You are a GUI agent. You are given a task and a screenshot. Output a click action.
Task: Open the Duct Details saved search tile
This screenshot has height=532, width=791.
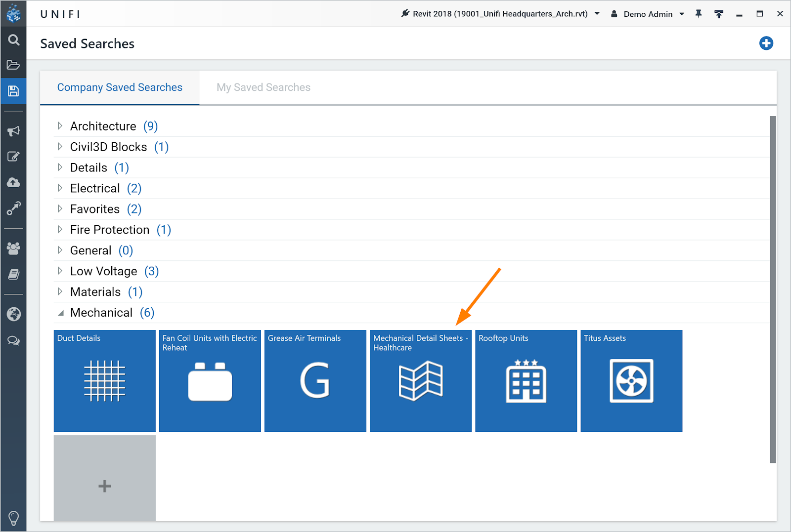[105, 381]
